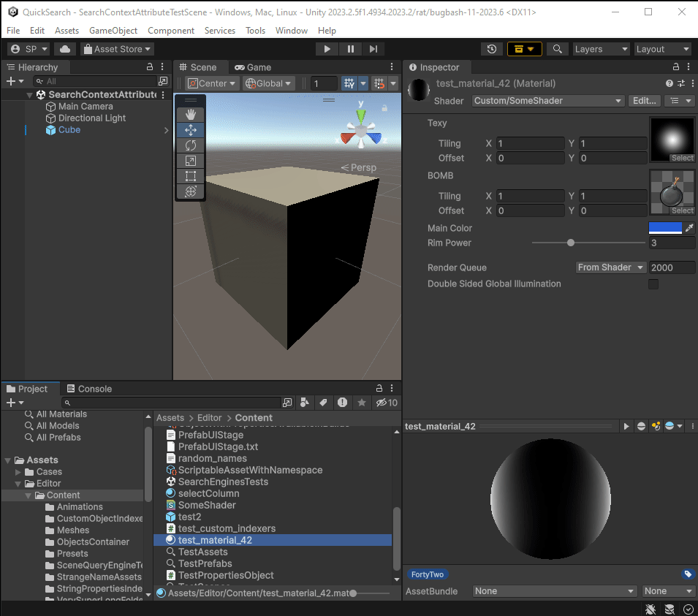Open the Asset Store button
The width and height of the screenshot is (698, 616).
point(117,49)
